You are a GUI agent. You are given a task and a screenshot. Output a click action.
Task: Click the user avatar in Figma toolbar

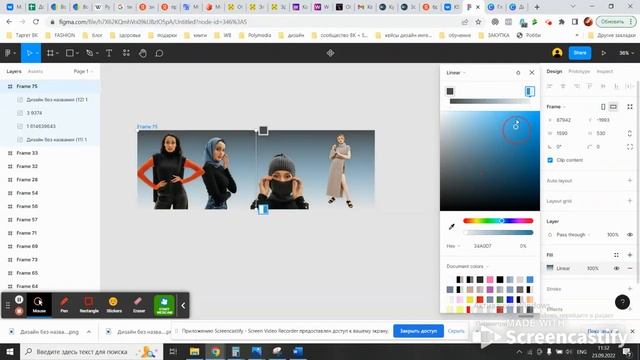click(557, 53)
